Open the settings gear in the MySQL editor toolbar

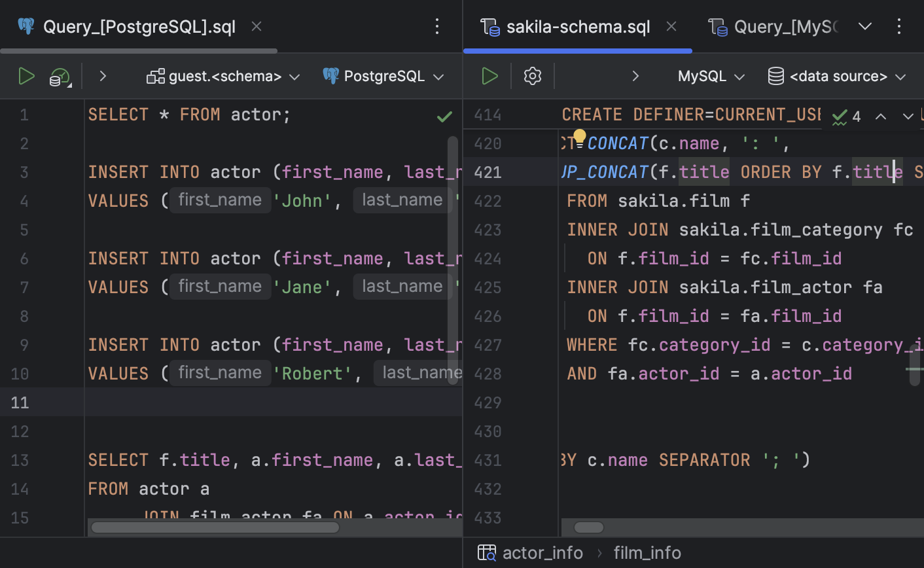[x=532, y=76]
